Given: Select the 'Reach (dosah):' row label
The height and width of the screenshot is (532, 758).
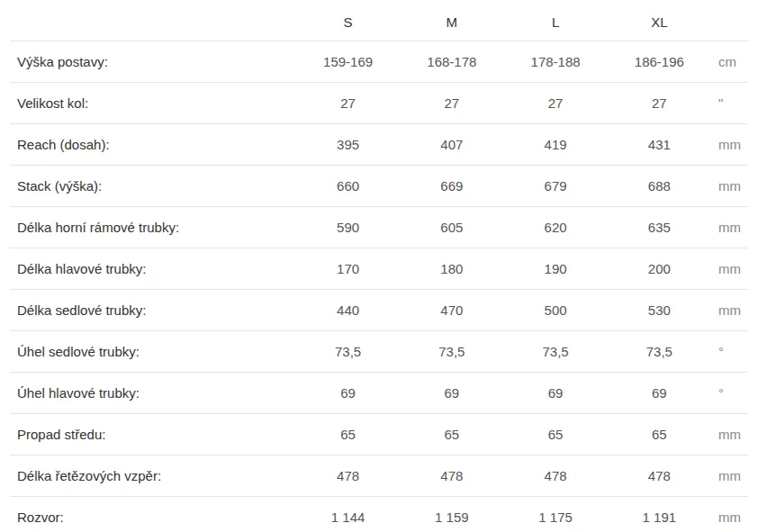Looking at the screenshot, I should pos(63,145).
